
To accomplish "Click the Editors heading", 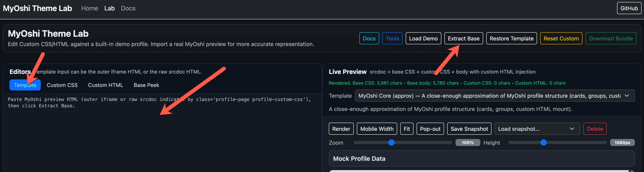I will (x=20, y=72).
